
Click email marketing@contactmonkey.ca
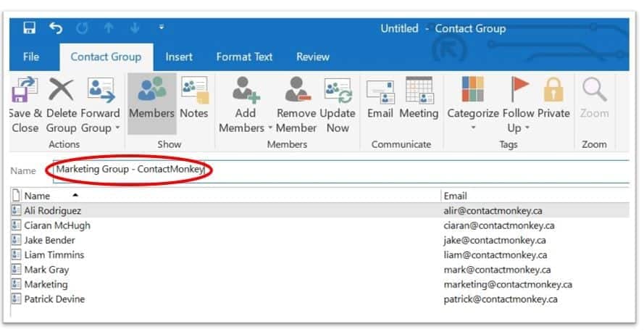point(508,285)
